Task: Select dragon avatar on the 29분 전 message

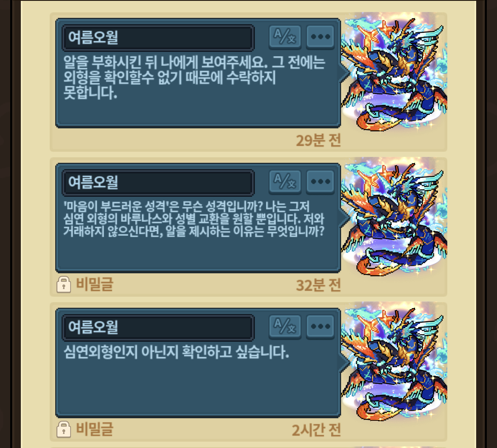Action: click(394, 72)
